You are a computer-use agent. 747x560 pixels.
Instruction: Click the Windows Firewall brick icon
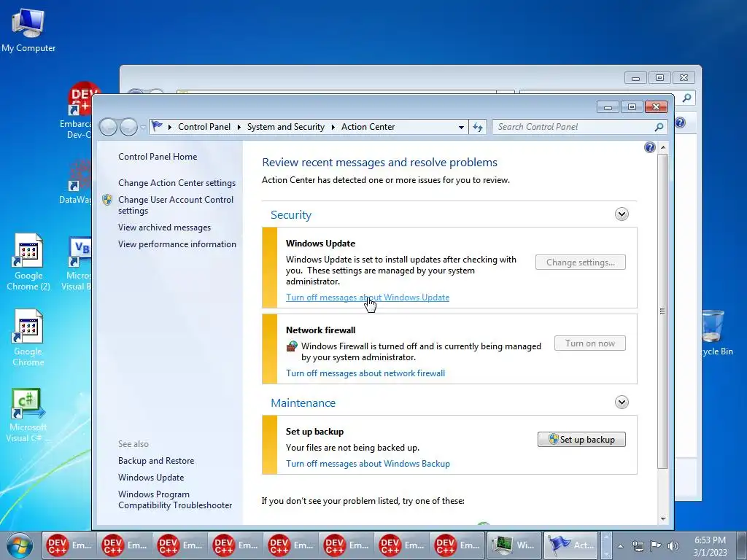(292, 346)
